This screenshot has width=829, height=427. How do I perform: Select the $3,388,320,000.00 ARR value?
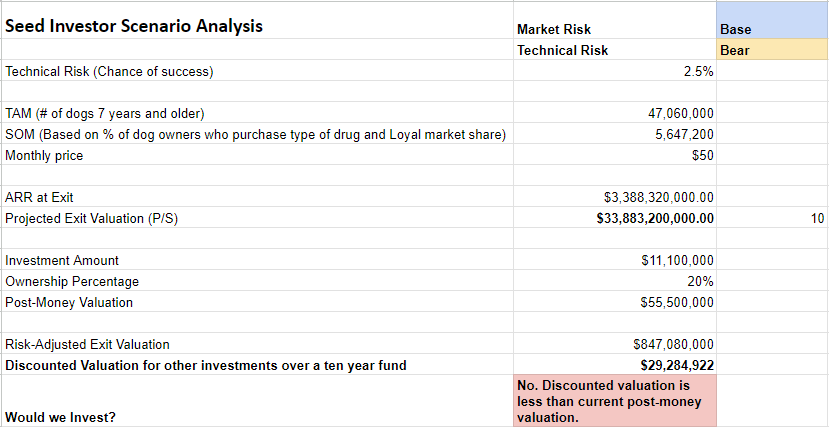point(615,197)
